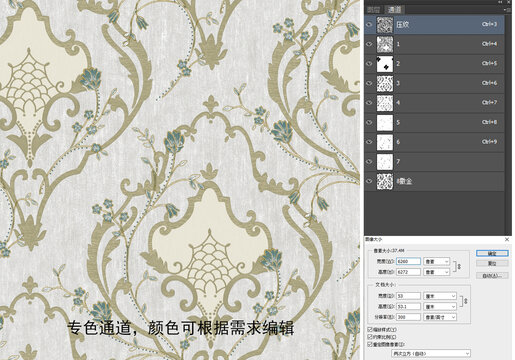Image resolution: width=515 pixels, height=360 pixels.
Task: Collapse the panel with double-arrow icon
Action: point(500,2)
